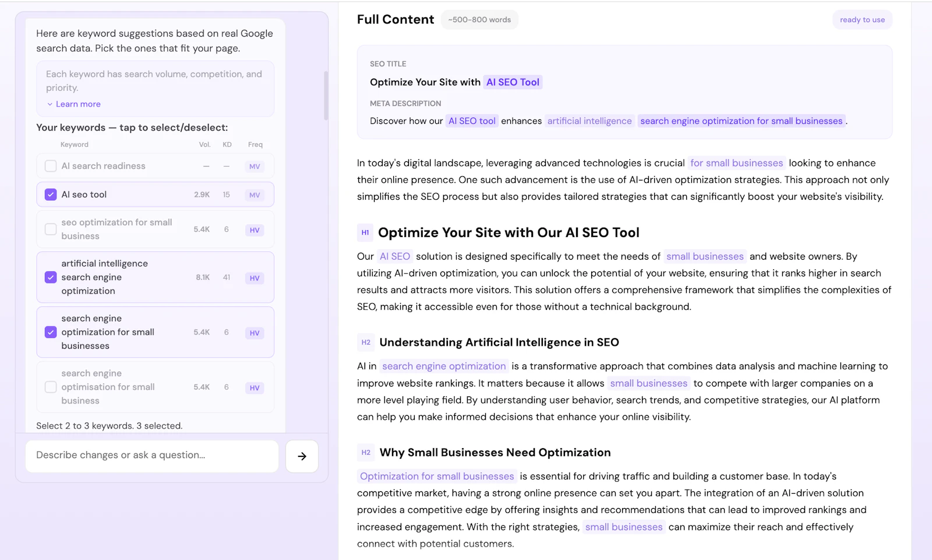Expand the Learn more chevron
The height and width of the screenshot is (560, 932).
point(50,104)
